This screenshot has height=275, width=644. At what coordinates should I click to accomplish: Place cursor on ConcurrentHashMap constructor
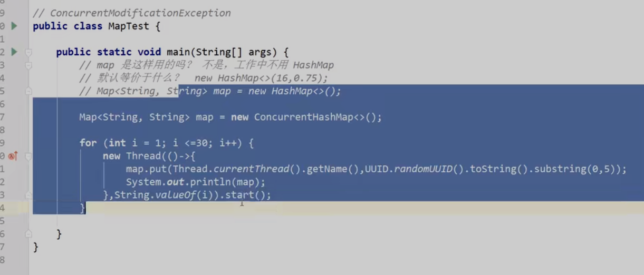click(303, 117)
